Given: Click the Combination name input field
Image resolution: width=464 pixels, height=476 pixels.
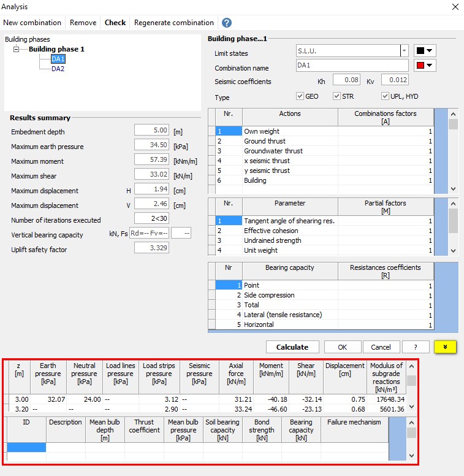Looking at the screenshot, I should click(x=351, y=65).
